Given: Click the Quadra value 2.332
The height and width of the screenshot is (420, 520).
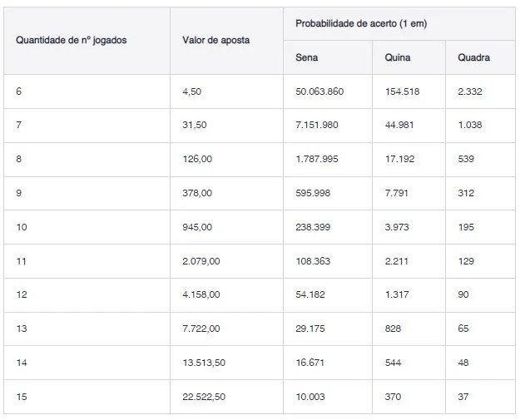Looking at the screenshot, I should click(x=470, y=91).
